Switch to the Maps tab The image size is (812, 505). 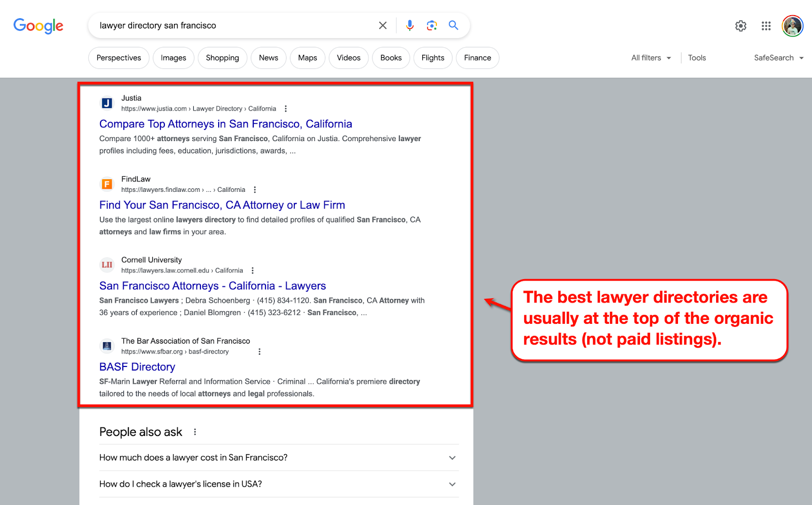[308, 58]
